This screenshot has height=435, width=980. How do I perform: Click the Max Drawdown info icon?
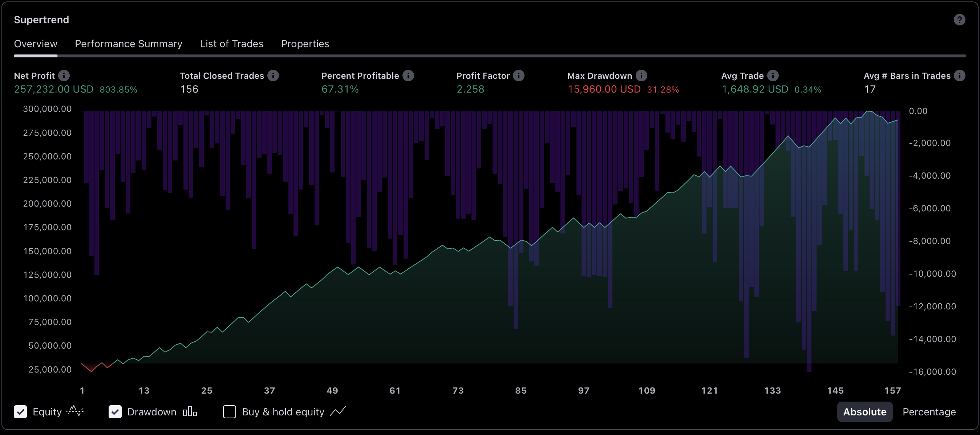tap(641, 76)
